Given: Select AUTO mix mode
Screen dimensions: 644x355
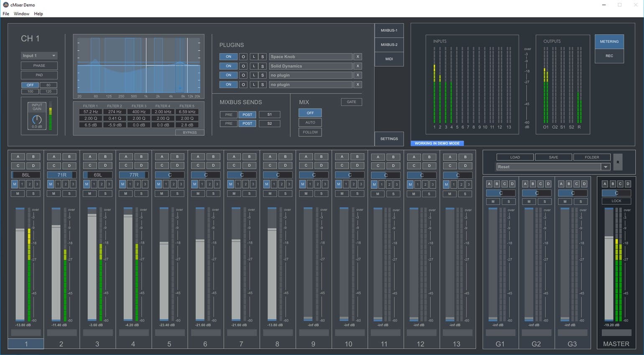Looking at the screenshot, I should 310,122.
